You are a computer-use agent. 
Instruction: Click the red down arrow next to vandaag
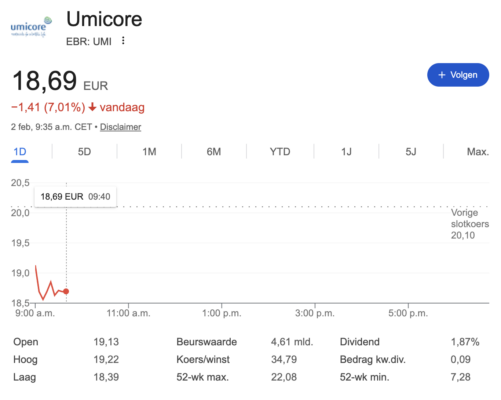click(92, 107)
